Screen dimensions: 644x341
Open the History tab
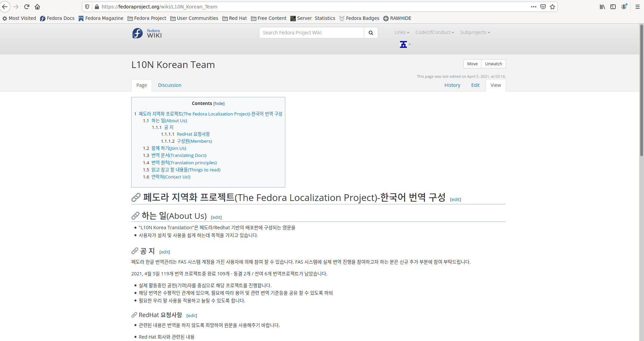[x=452, y=85]
